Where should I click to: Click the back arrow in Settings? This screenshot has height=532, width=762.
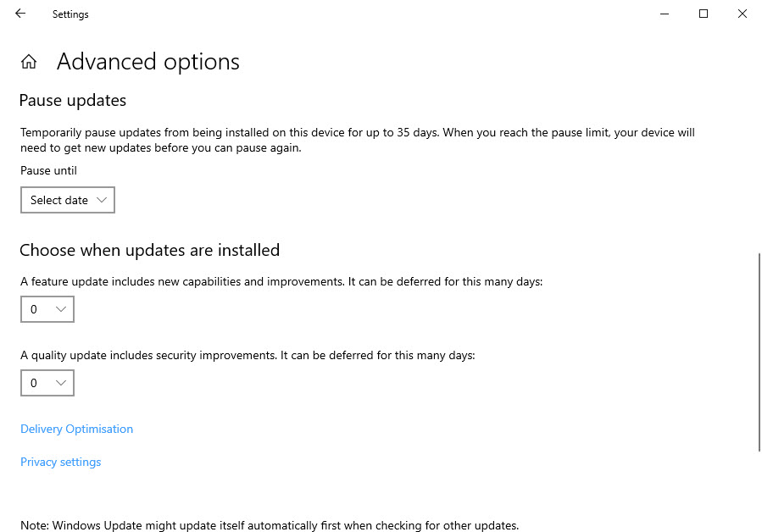(x=20, y=14)
